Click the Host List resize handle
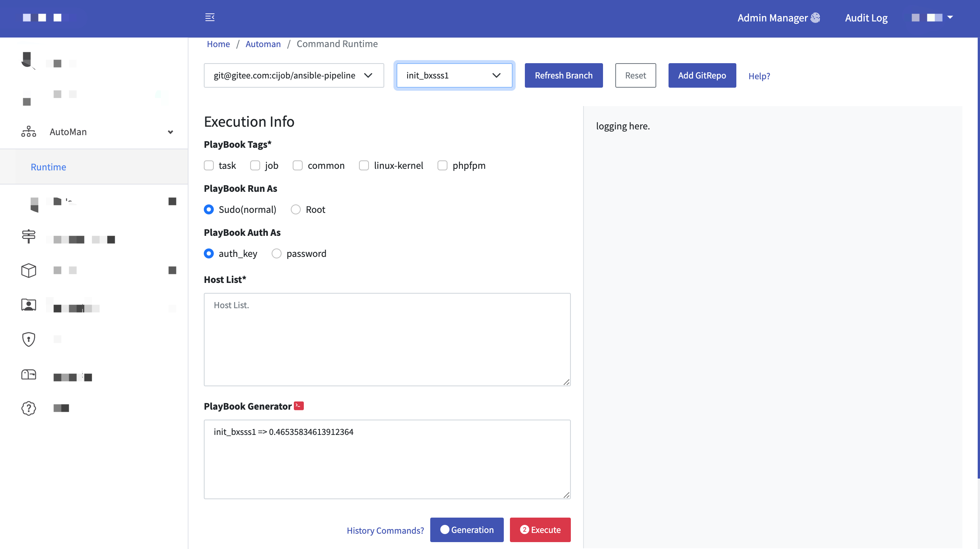This screenshot has height=549, width=980. (x=567, y=382)
